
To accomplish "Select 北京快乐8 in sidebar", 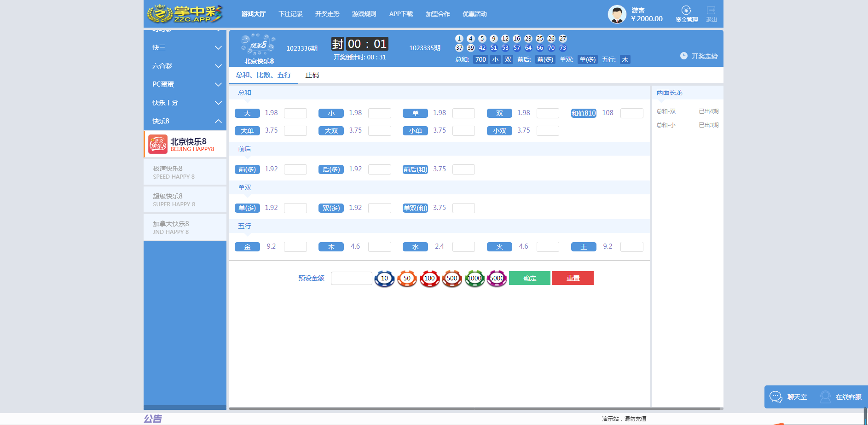I will click(x=185, y=145).
